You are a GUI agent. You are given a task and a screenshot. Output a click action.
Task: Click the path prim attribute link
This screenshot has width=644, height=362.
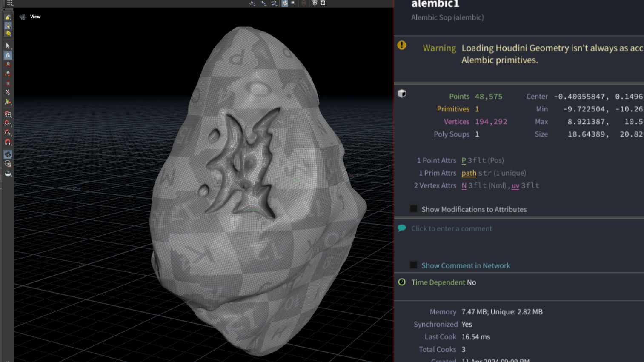coord(469,173)
